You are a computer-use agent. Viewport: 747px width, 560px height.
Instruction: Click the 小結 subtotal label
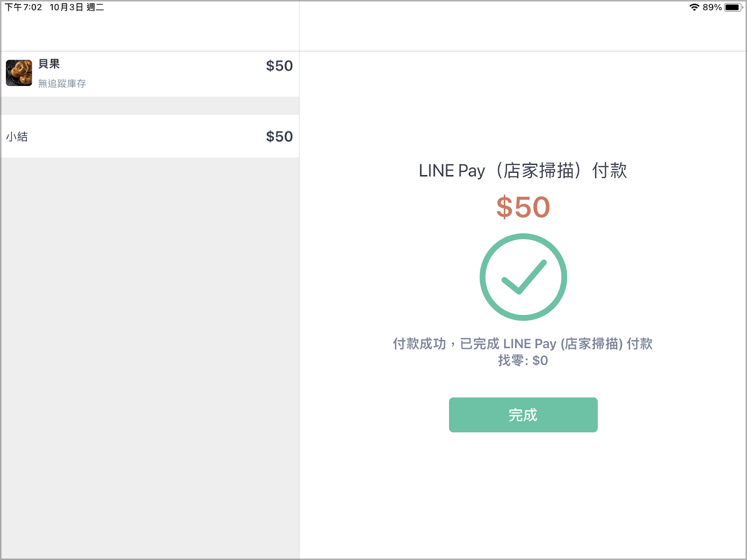[17, 137]
